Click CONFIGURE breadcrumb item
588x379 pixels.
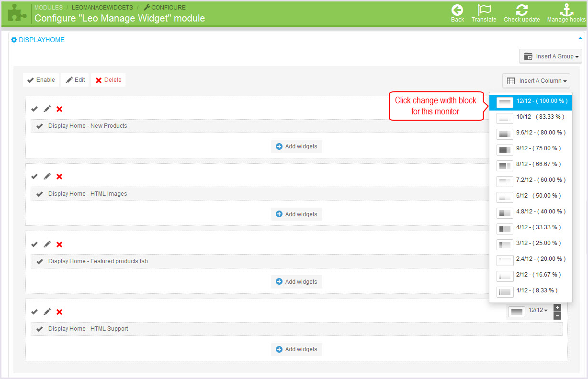click(x=165, y=8)
